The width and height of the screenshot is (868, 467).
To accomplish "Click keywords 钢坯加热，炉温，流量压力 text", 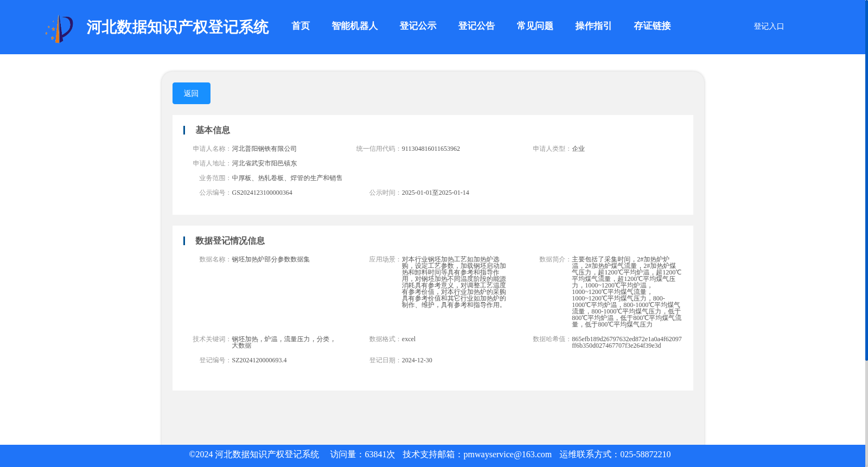I will 284,342.
